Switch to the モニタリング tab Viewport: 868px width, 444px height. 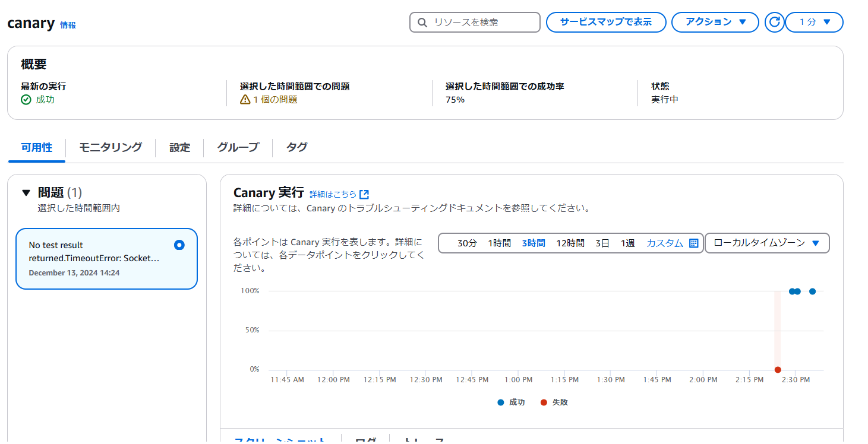click(111, 147)
